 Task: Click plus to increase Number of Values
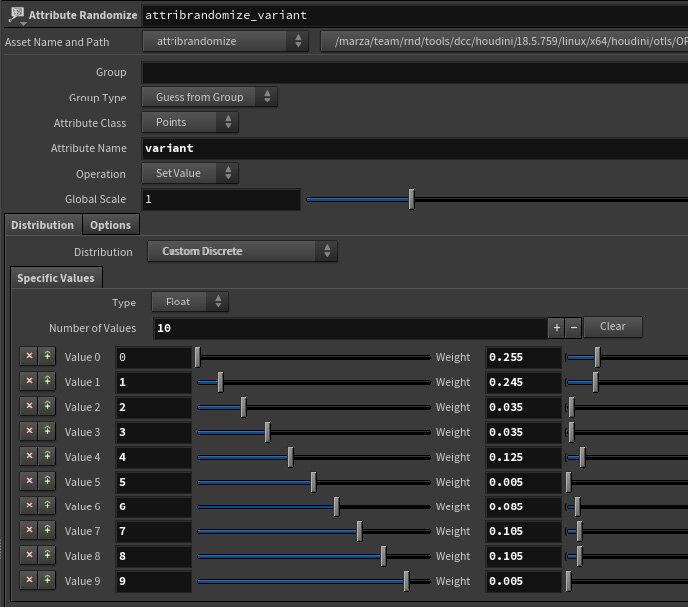pos(556,327)
